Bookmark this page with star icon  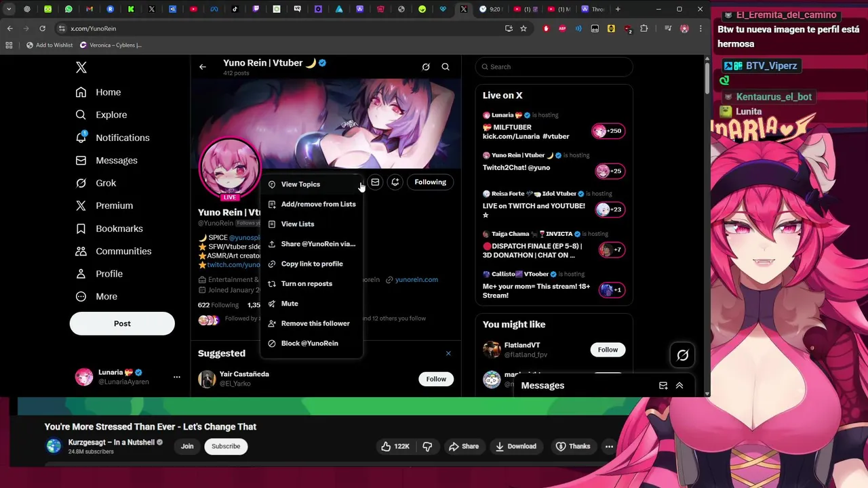tap(524, 28)
